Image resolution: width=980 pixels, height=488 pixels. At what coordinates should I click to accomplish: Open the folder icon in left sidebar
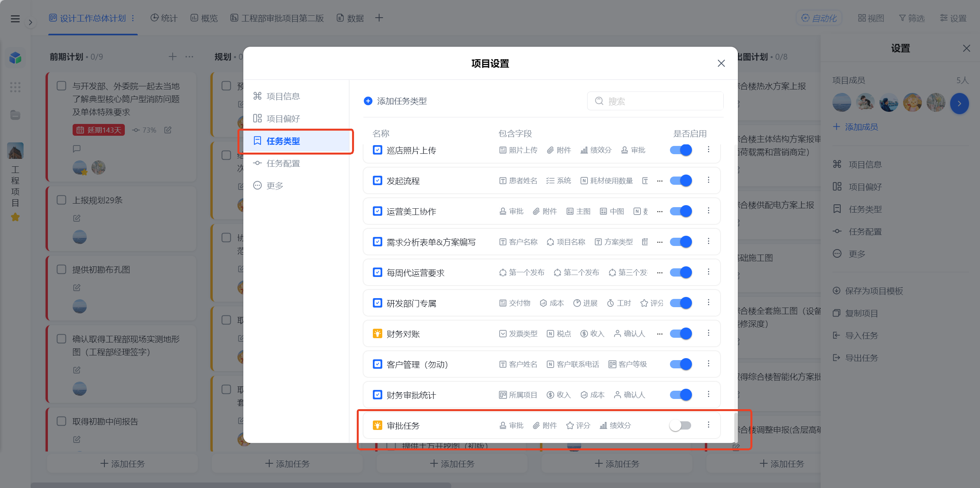tap(15, 115)
